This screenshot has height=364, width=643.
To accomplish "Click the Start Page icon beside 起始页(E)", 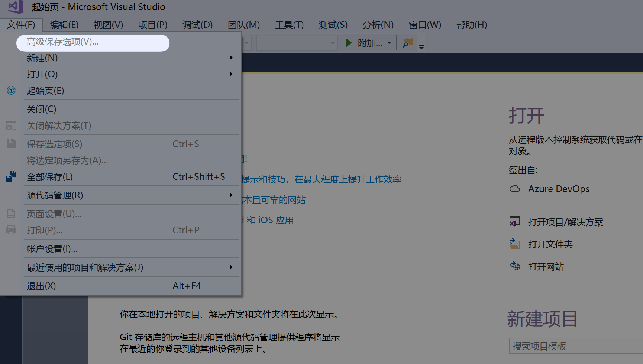I will (11, 90).
